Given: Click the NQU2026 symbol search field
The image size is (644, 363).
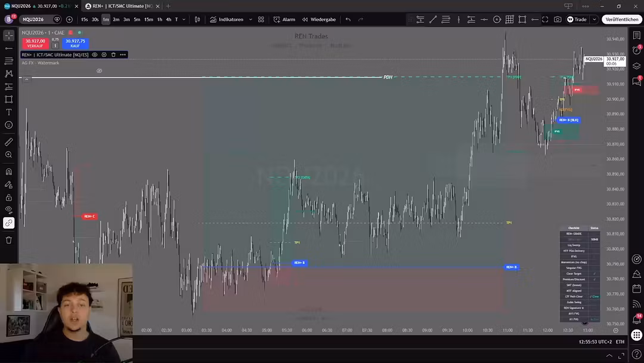Looking at the screenshot, I should click(36, 19).
